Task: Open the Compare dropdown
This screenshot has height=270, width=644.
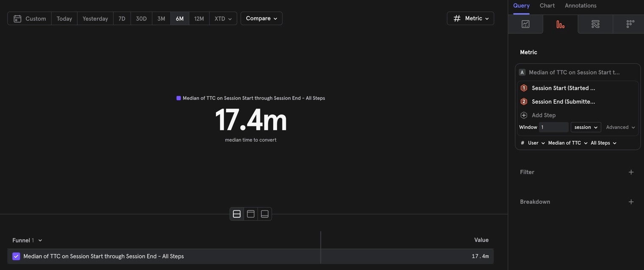Action: tap(261, 18)
